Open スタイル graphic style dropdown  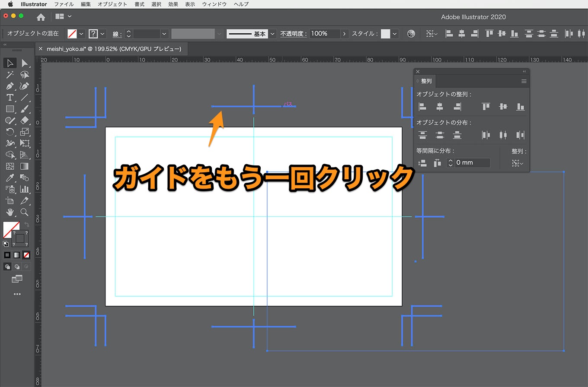coord(395,34)
